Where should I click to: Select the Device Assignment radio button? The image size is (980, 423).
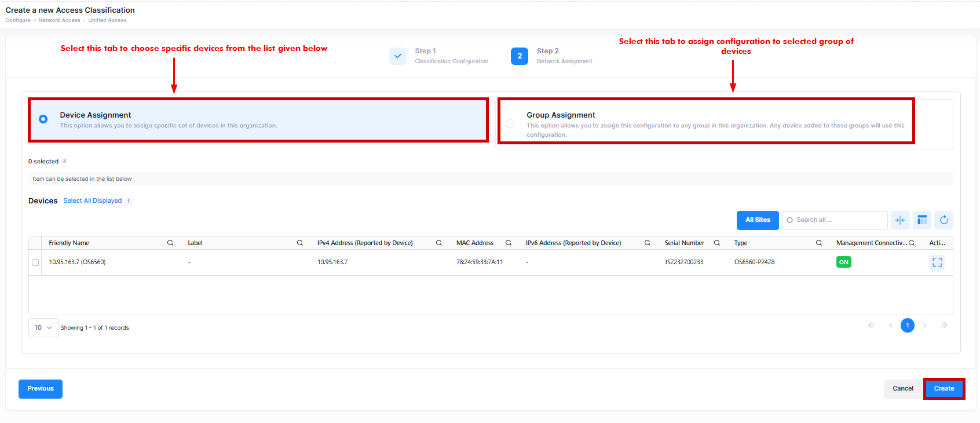pos(43,119)
